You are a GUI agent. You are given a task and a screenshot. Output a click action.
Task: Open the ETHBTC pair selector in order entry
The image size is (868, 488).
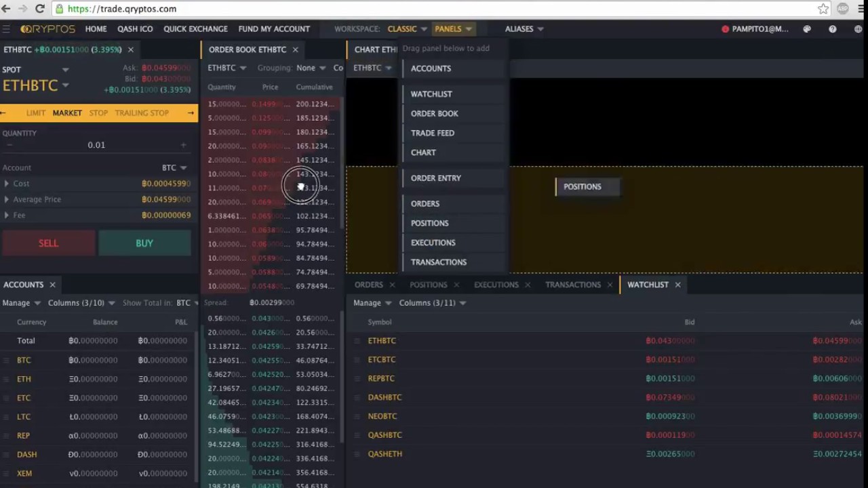(35, 85)
